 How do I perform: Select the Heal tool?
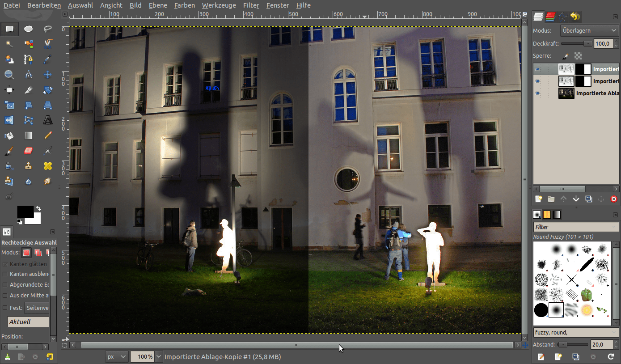(47, 165)
